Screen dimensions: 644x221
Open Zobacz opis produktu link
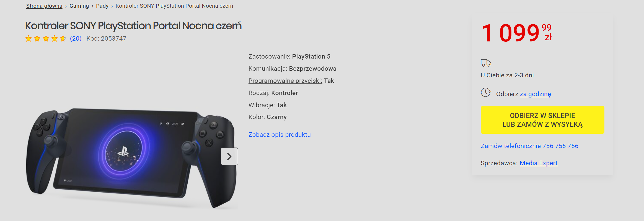(x=280, y=135)
